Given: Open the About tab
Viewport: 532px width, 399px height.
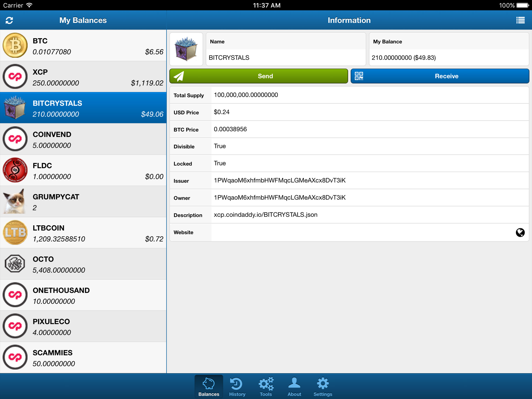Looking at the screenshot, I should click(x=294, y=387).
